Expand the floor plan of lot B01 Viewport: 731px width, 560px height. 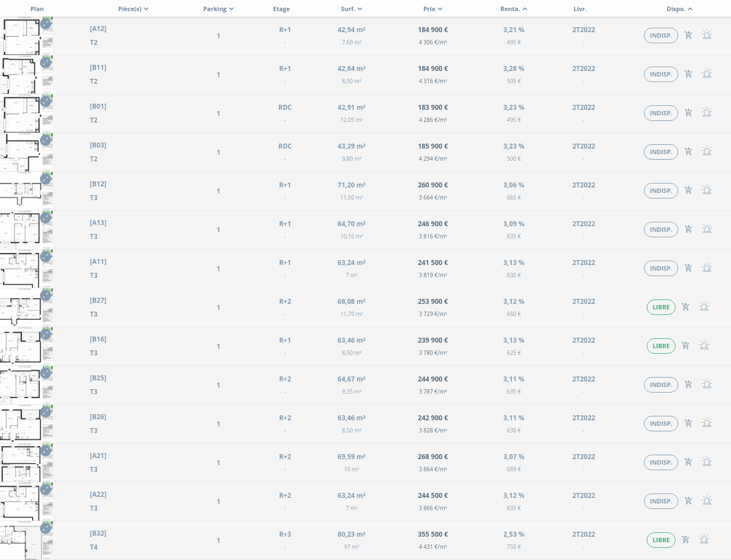(45, 101)
